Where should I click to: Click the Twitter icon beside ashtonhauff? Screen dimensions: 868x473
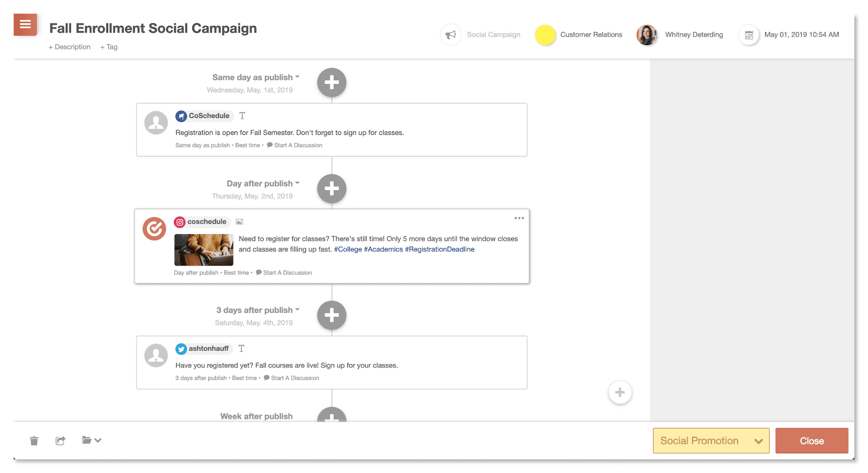click(181, 349)
